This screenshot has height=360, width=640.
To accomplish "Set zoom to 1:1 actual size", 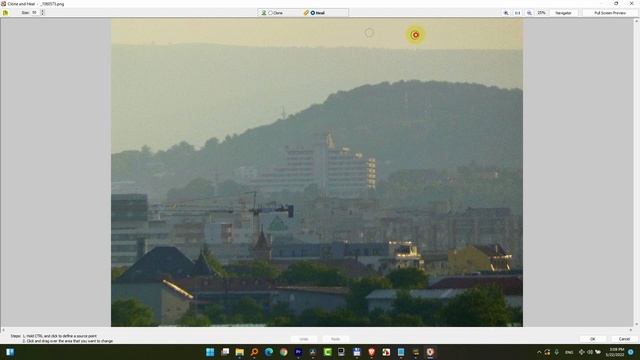I will click(x=518, y=13).
